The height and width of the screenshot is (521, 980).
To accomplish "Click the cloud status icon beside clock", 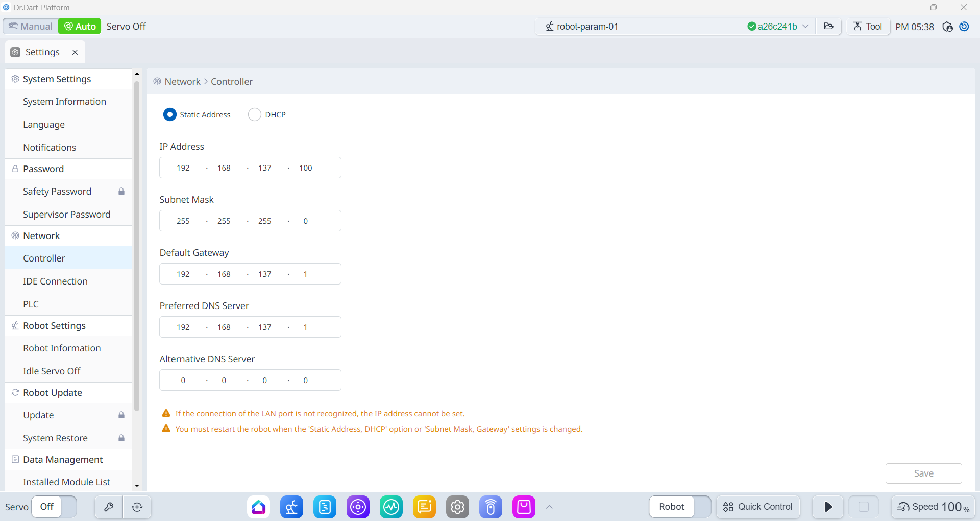I will [948, 27].
